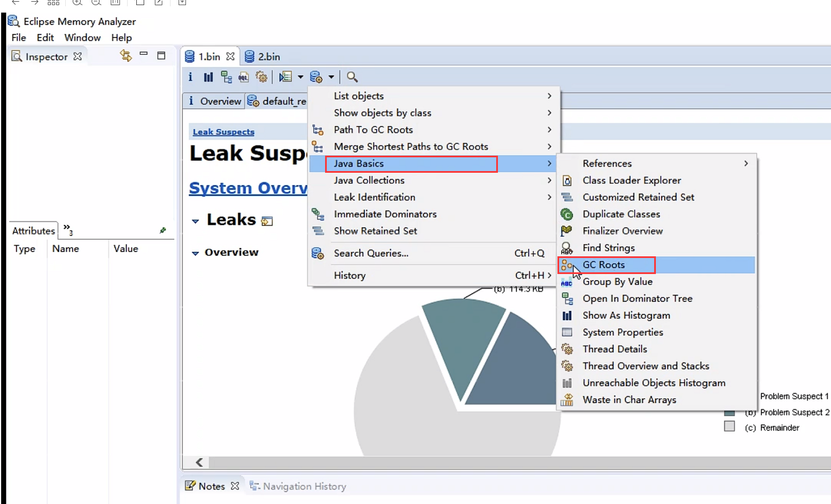Screen dimensions: 831x504
Task: Open the Help menu
Action: point(121,38)
